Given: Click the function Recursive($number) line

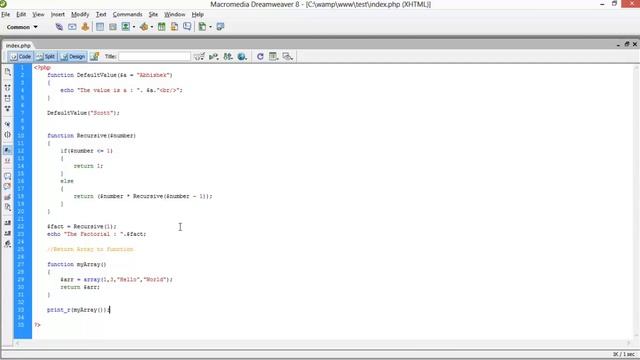Looking at the screenshot, I should click(91, 136).
